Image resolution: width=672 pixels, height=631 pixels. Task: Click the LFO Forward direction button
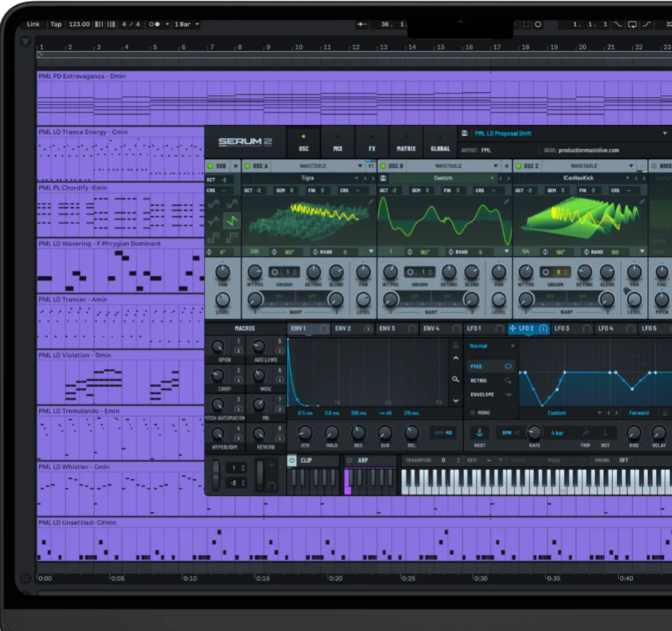(x=638, y=413)
